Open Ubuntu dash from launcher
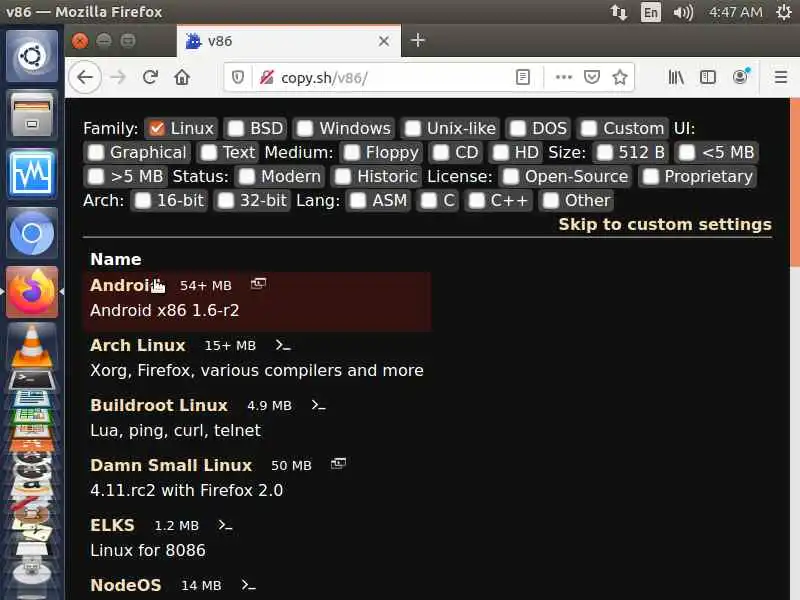800x600 pixels. [32, 56]
